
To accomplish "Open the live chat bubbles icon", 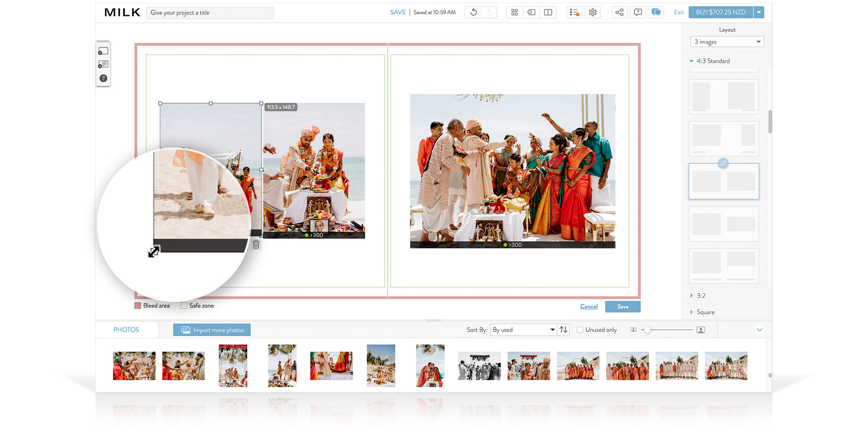I will (656, 12).
